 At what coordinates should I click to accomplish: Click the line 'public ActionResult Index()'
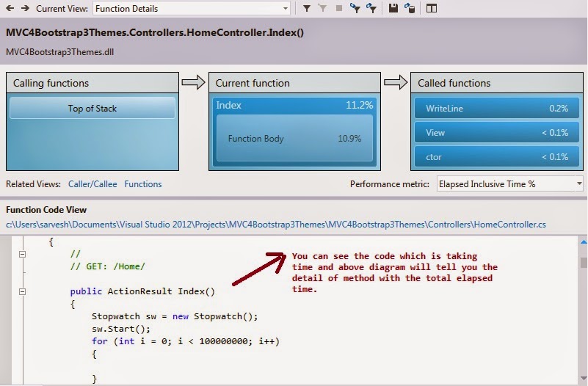point(142,291)
